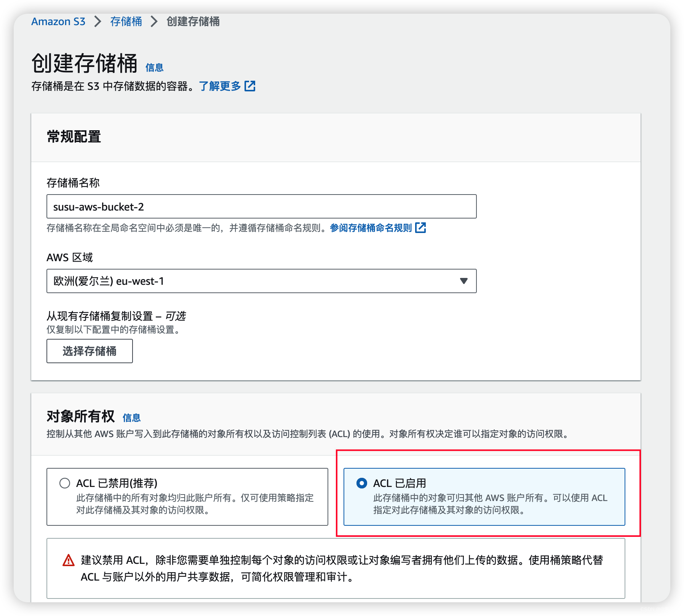Image resolution: width=684 pixels, height=616 pixels.
Task: Open the 存储桶 breadcrumb link
Action: (126, 22)
